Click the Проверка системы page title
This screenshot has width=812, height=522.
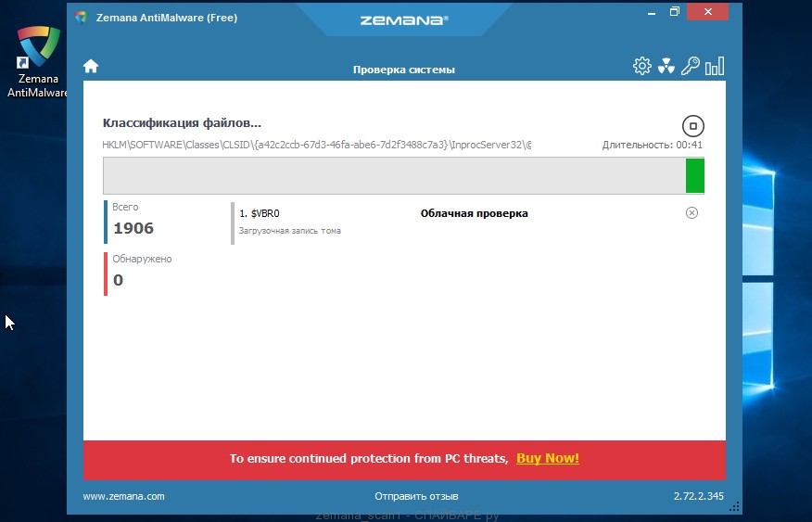coord(404,70)
